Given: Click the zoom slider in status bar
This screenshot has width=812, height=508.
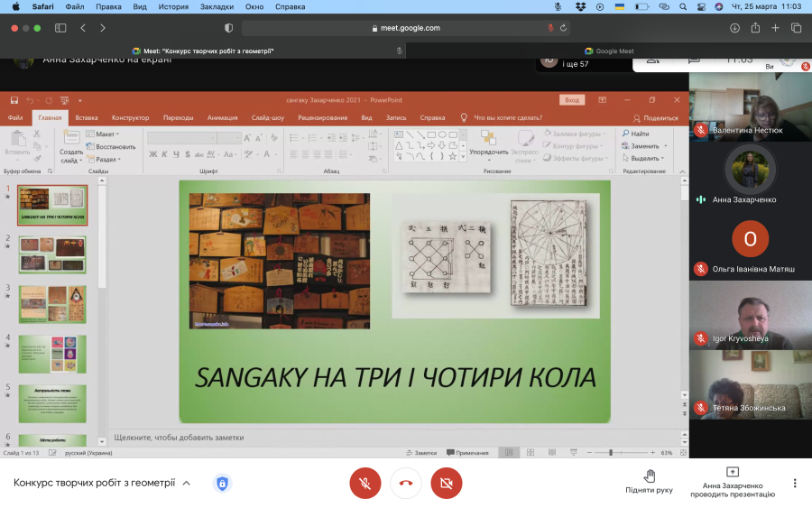Looking at the screenshot, I should [621, 453].
